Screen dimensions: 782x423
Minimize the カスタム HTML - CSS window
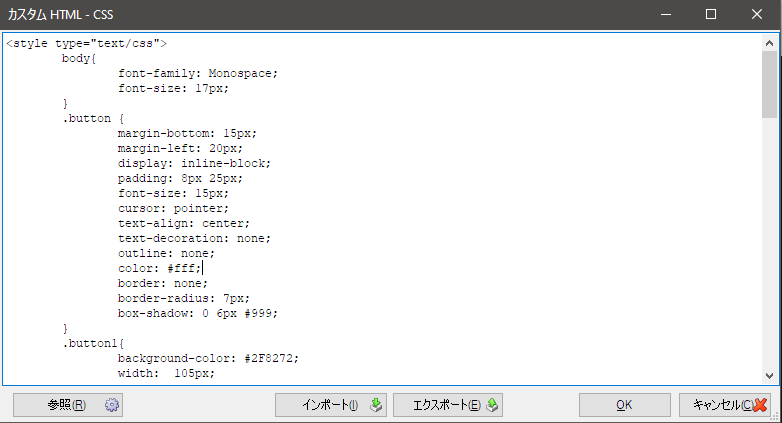pyautogui.click(x=666, y=14)
